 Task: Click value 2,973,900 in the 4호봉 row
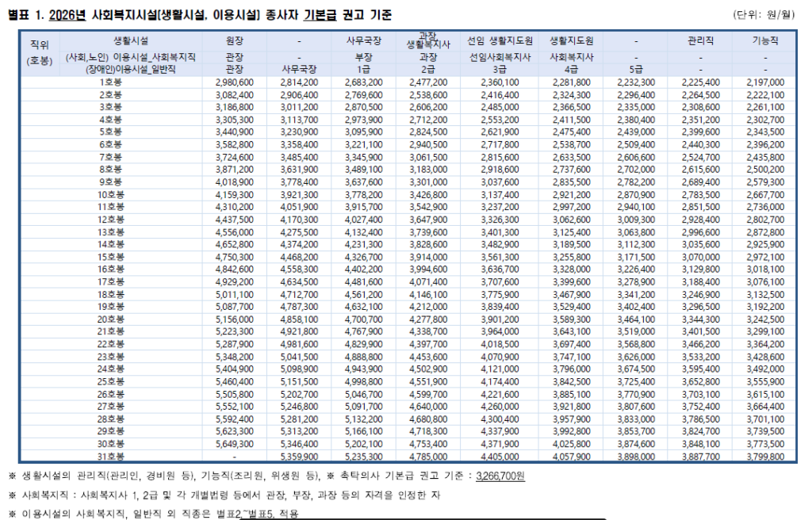[x=363, y=120]
